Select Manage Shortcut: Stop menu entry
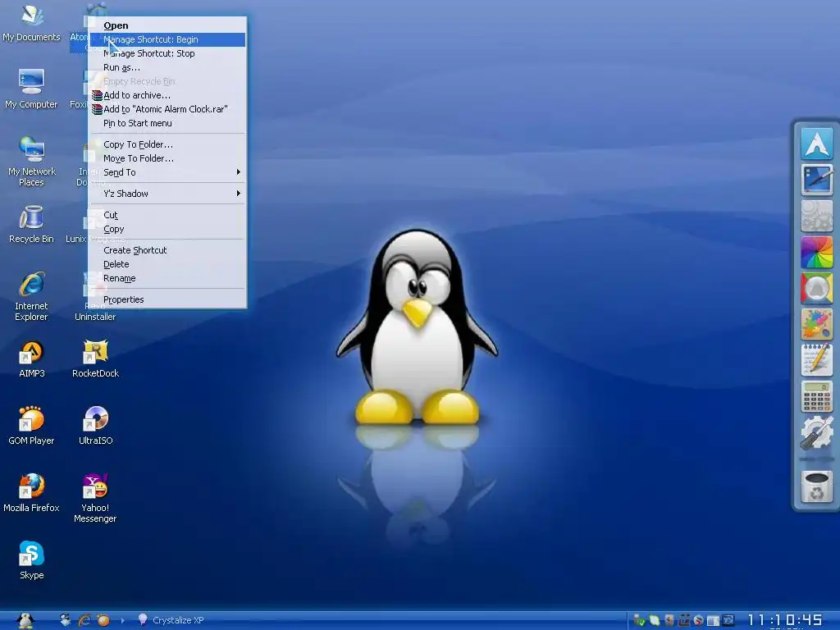This screenshot has width=840, height=630. 167,53
